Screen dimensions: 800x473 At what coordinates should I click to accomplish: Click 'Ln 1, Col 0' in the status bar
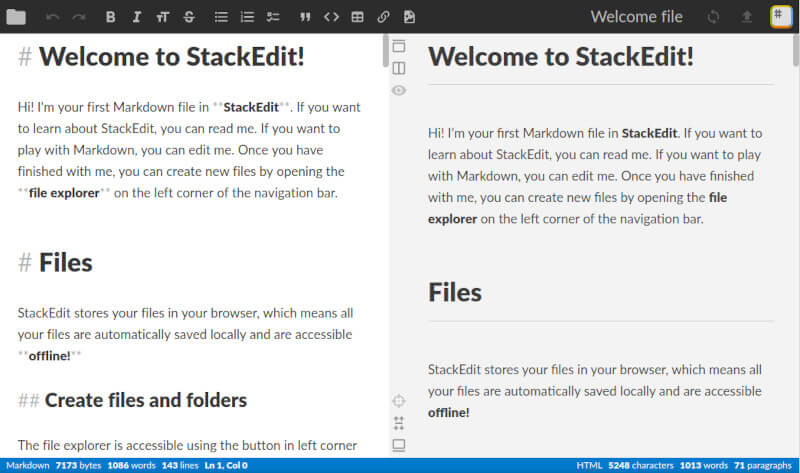(x=226, y=465)
